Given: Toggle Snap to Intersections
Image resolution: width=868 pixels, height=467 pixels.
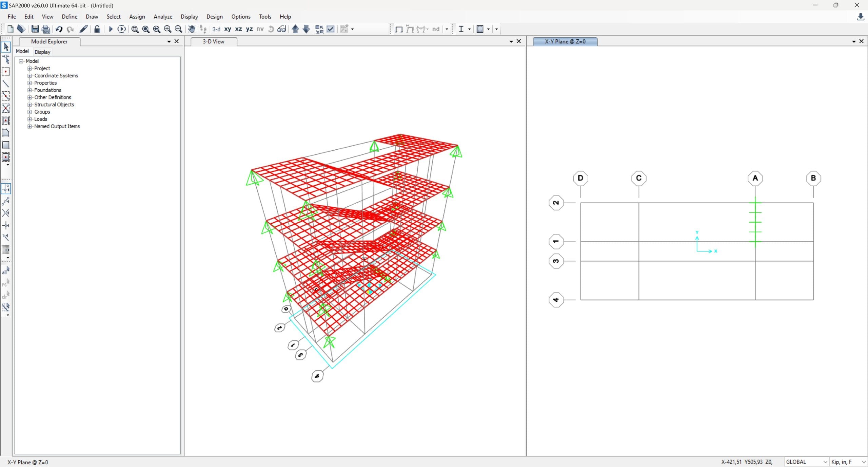Looking at the screenshot, I should point(6,213).
